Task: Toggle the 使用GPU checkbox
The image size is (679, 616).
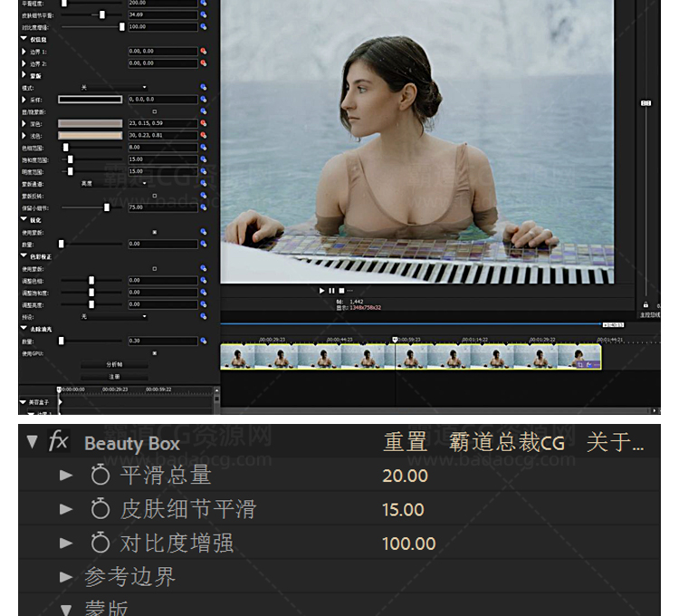Action: click(155, 353)
